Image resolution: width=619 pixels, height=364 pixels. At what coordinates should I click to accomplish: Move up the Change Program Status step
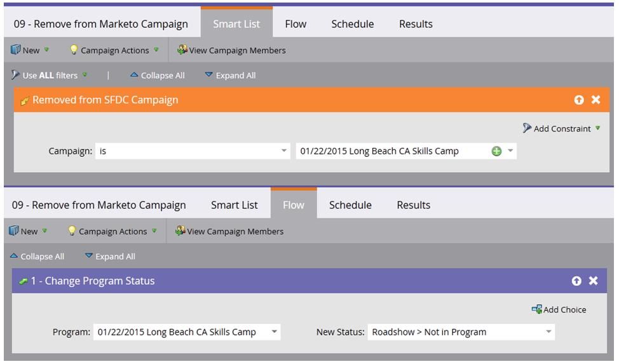pos(576,281)
